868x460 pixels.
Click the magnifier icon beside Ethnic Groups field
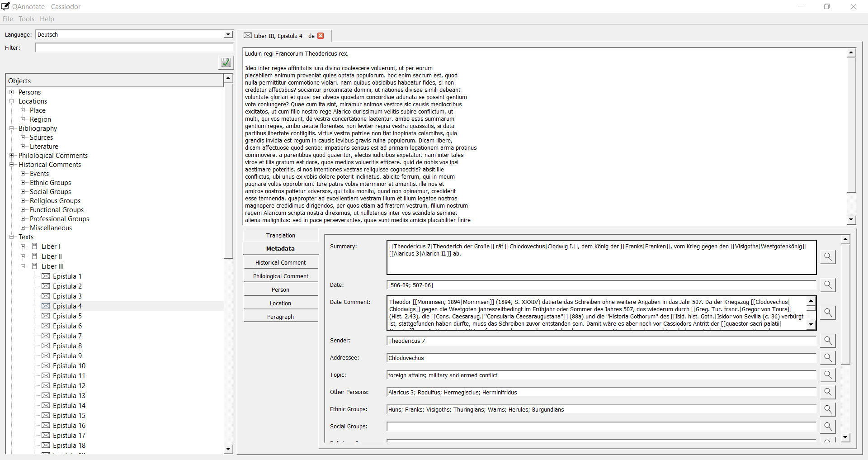(x=828, y=409)
